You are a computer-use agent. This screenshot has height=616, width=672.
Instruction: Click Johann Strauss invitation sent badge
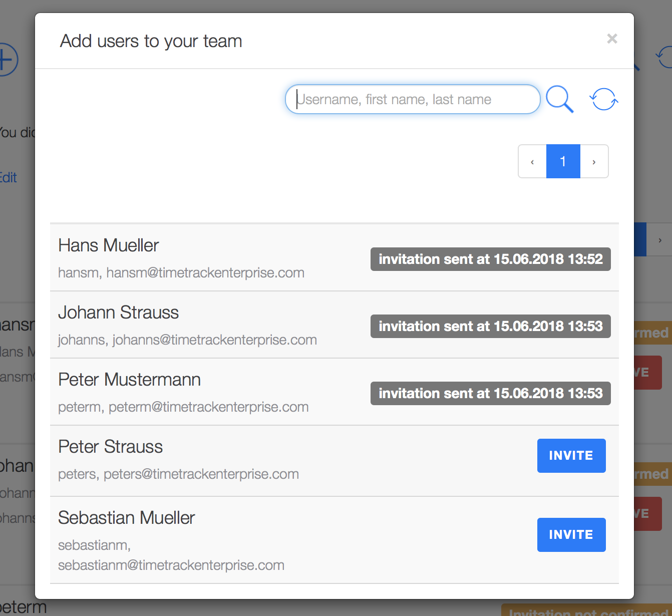coord(491,326)
